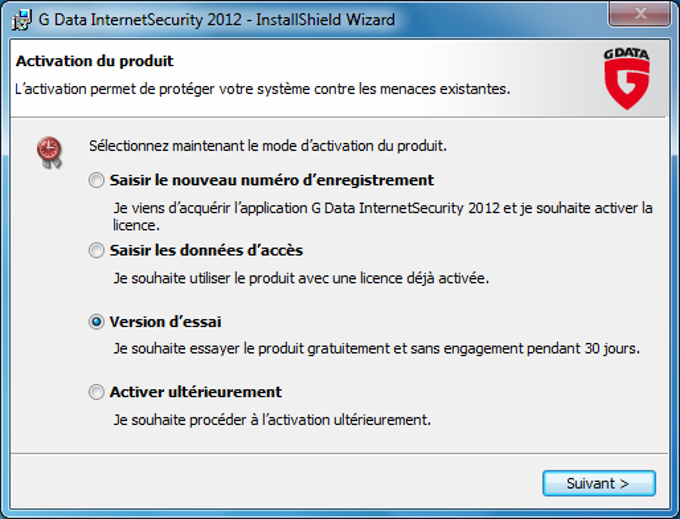Select "Activer ultérieurement" radio option
Viewport: 680px width, 519px height.
click(x=96, y=392)
